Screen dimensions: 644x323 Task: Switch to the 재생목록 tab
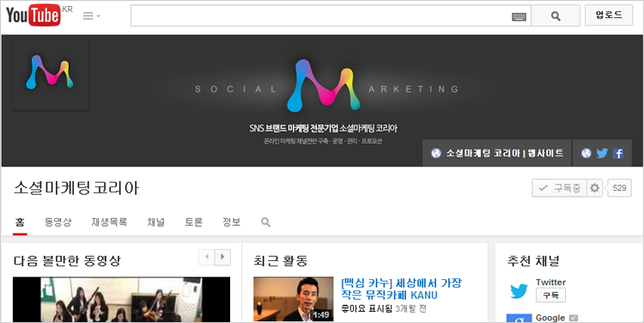[109, 222]
